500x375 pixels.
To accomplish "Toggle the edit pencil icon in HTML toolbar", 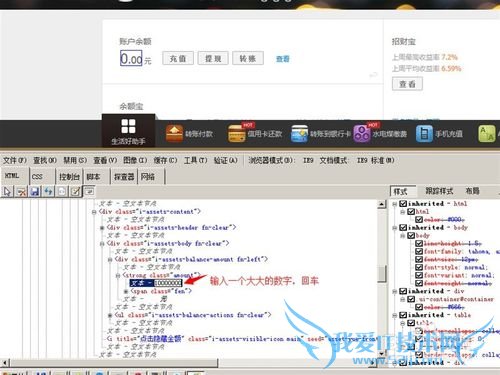I will point(76,191).
